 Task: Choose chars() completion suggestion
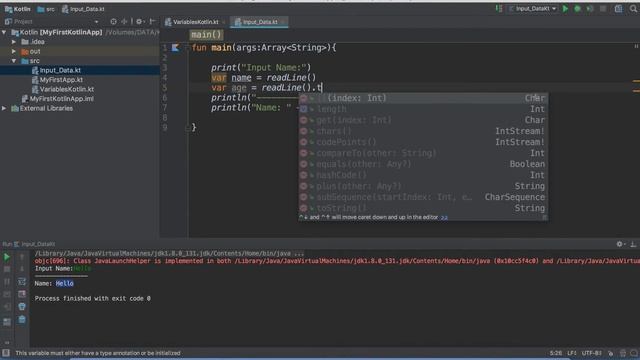click(423, 131)
